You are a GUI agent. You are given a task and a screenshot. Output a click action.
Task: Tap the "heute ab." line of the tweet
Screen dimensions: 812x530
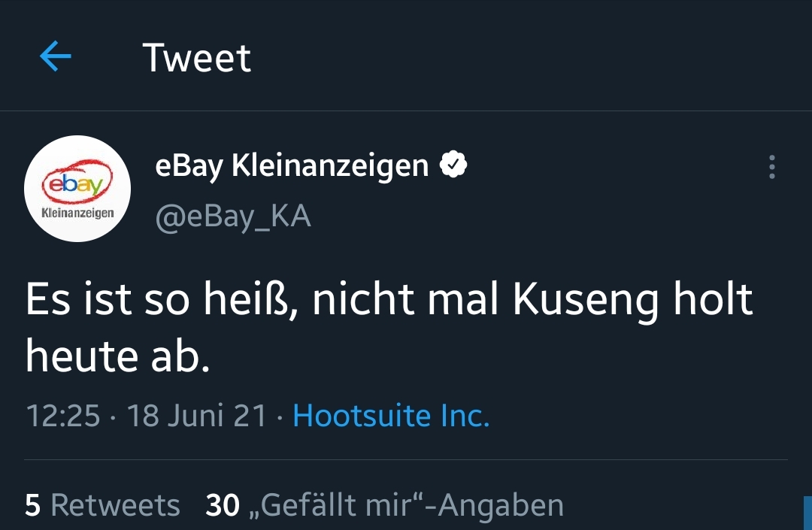117,356
